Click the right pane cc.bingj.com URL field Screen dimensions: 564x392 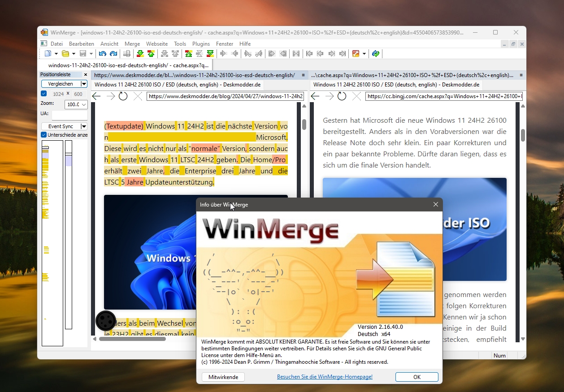click(444, 96)
